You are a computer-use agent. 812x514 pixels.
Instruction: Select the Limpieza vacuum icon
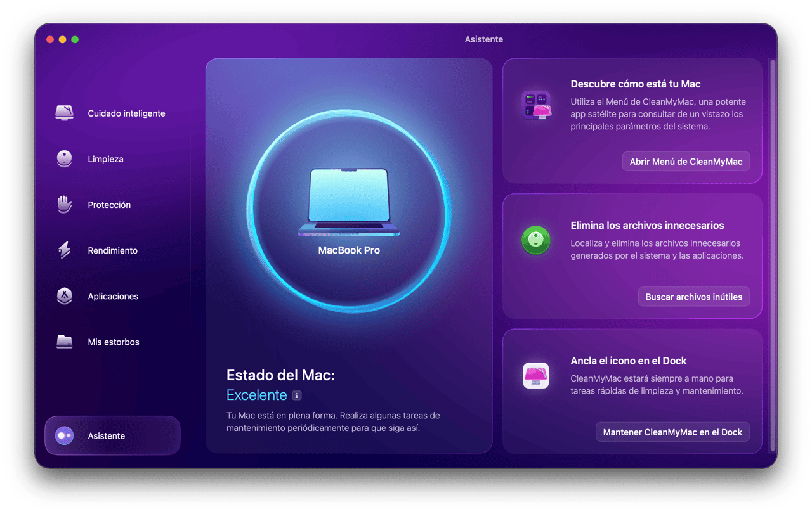[64, 159]
